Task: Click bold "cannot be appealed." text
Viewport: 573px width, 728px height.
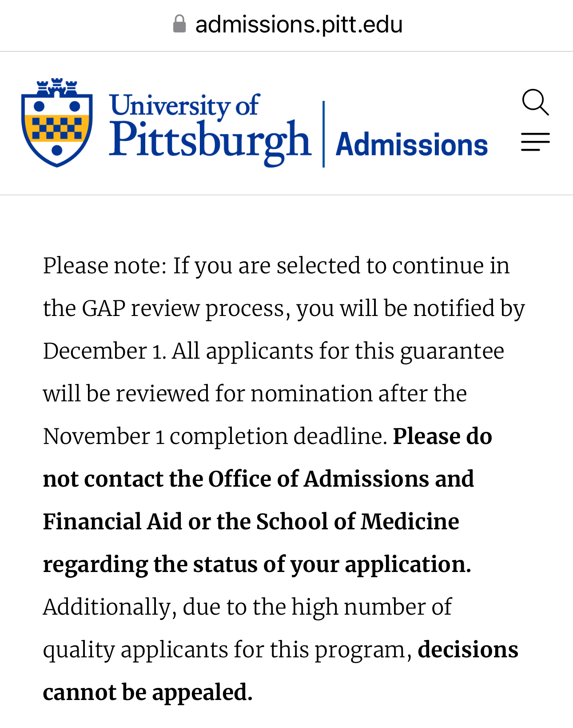Action: (147, 692)
